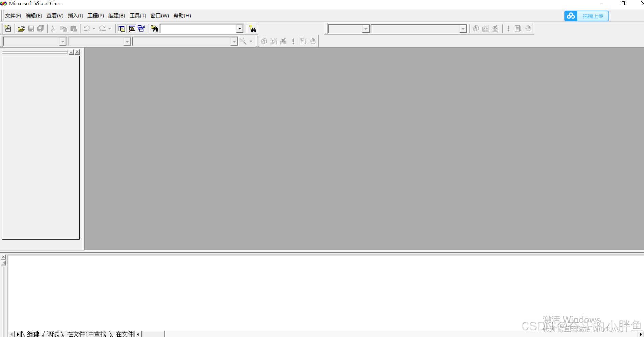Toggle the Workspace window icon
The height and width of the screenshot is (337, 644).
[x=122, y=29]
